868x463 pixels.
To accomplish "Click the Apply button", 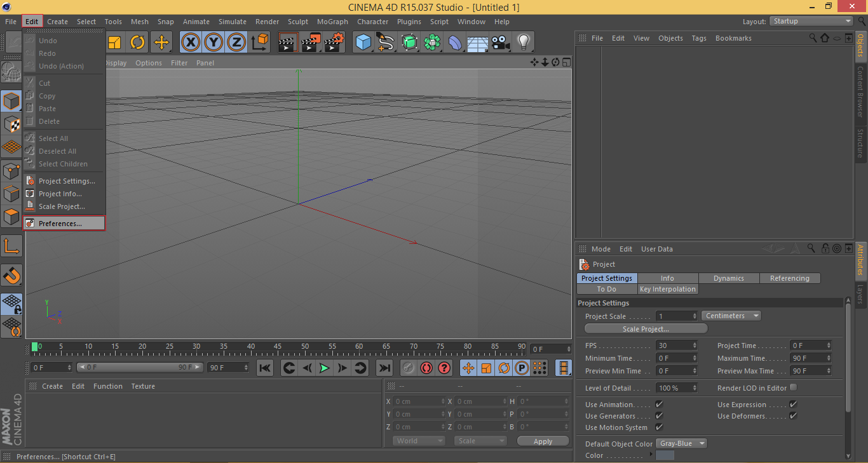I will pyautogui.click(x=543, y=441).
